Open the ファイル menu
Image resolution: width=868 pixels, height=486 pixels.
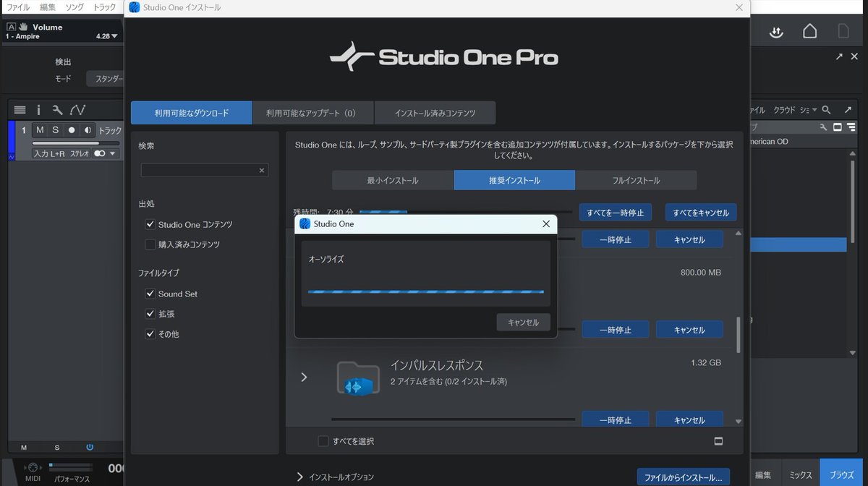point(18,7)
